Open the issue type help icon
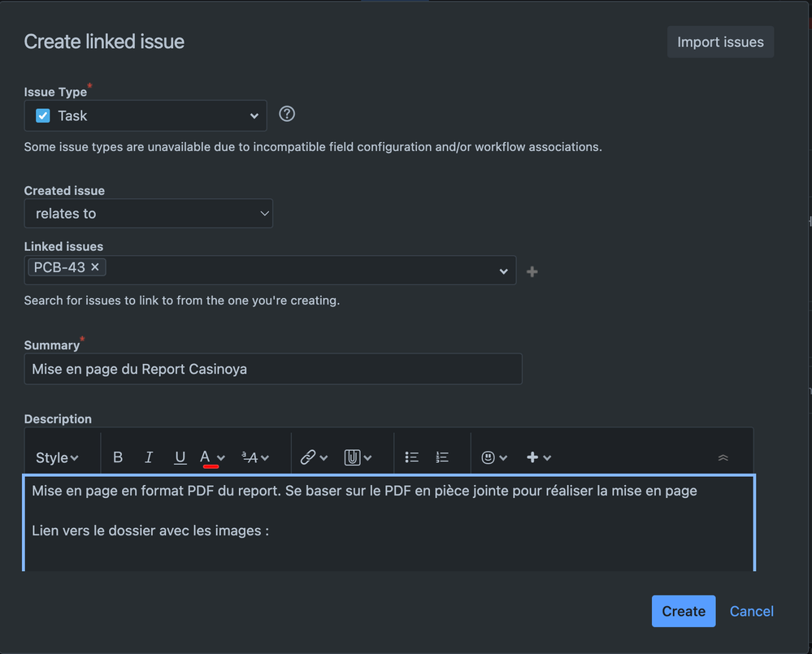Image resolution: width=812 pixels, height=654 pixels. pyautogui.click(x=287, y=114)
